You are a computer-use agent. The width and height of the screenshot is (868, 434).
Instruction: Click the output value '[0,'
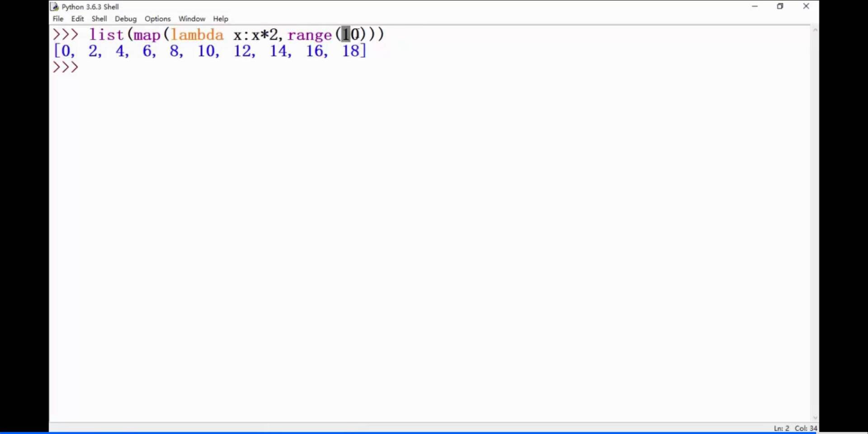(x=64, y=51)
